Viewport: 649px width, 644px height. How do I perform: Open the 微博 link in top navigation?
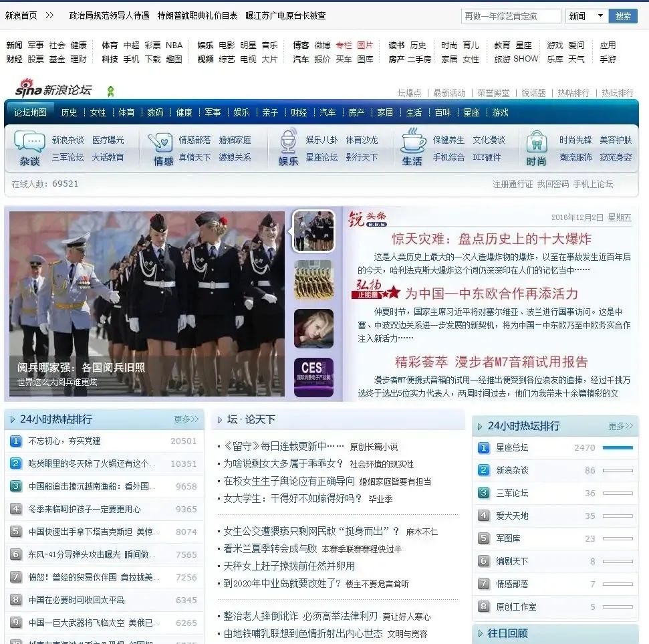click(x=322, y=45)
